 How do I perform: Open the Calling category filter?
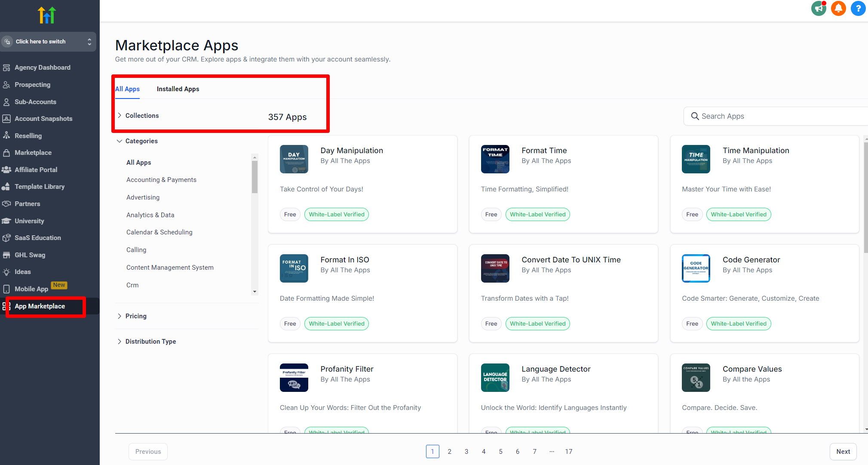[136, 249]
